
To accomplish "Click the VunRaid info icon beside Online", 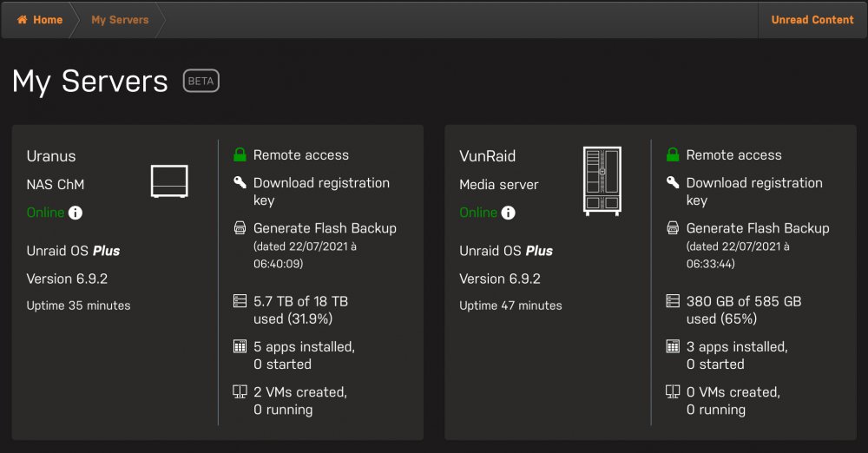I will tap(508, 213).
